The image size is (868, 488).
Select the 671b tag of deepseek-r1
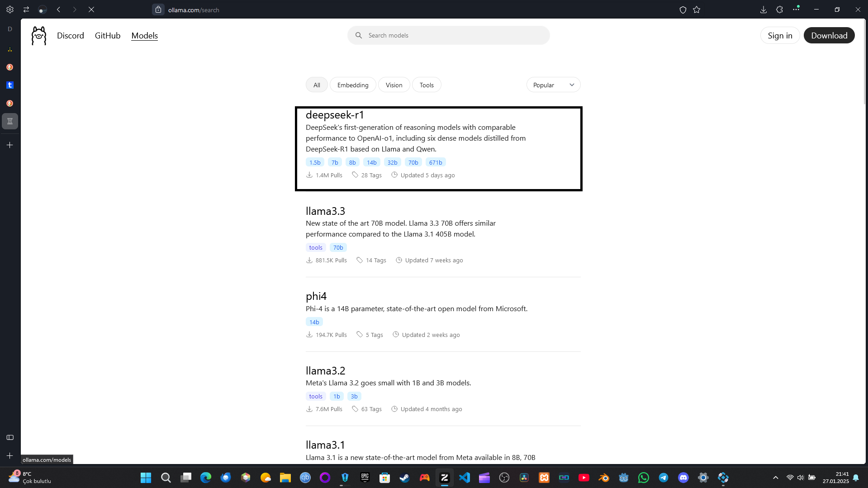coord(436,162)
